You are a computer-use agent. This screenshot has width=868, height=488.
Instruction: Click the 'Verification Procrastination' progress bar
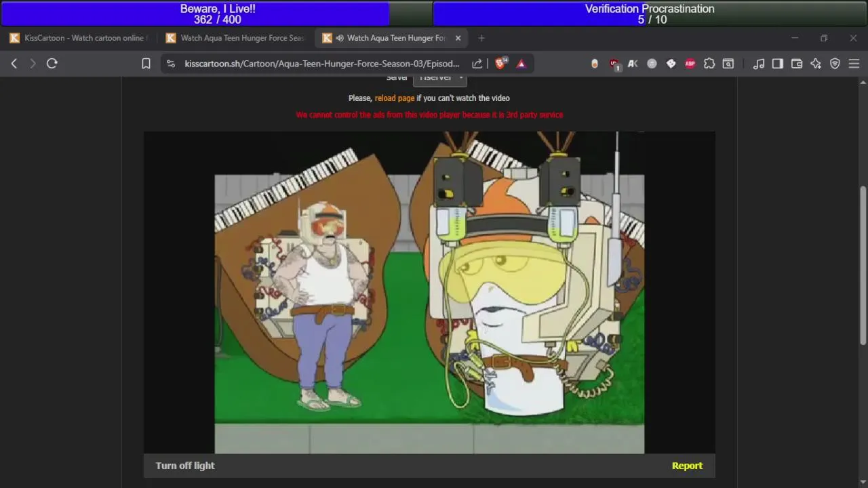pyautogui.click(x=650, y=14)
